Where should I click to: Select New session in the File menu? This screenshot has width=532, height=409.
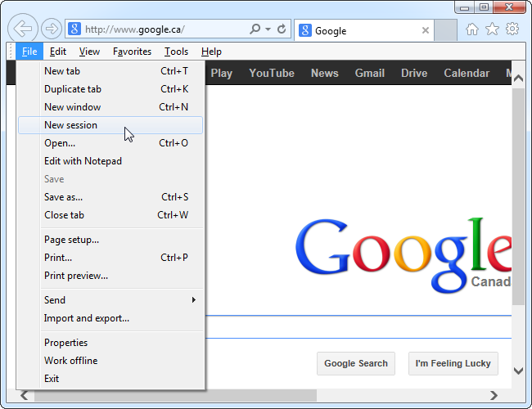tap(110, 125)
